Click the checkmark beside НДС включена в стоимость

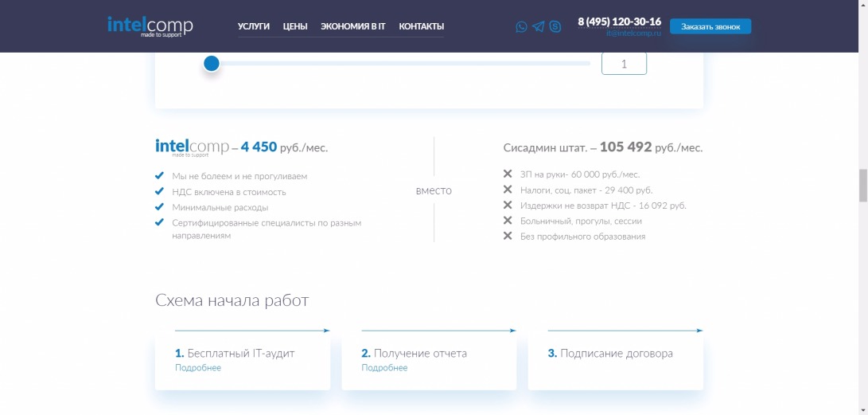pyautogui.click(x=159, y=191)
